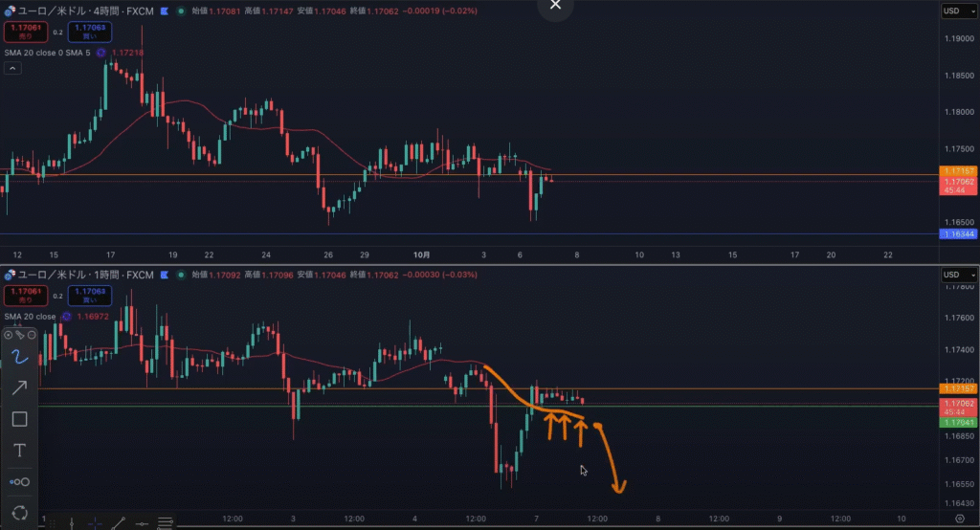This screenshot has height=530, width=980.
Task: Toggle the blue flag indicator in top chart header
Action: click(164, 12)
